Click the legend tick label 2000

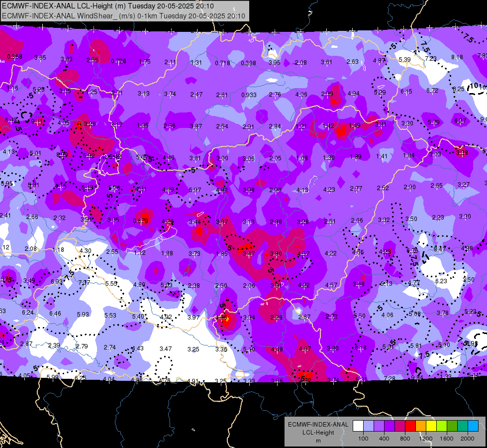pyautogui.click(x=468, y=439)
